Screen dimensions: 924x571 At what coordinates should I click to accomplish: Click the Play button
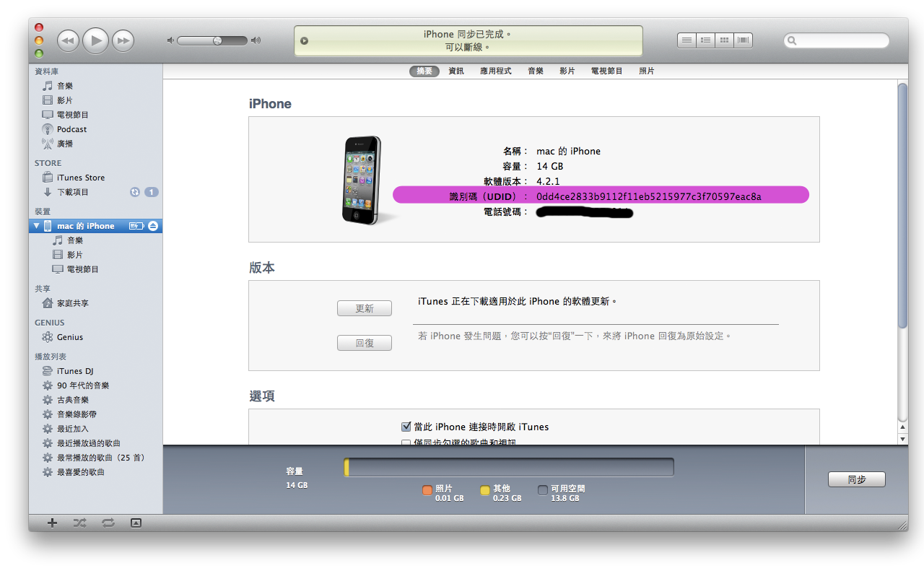[95, 40]
